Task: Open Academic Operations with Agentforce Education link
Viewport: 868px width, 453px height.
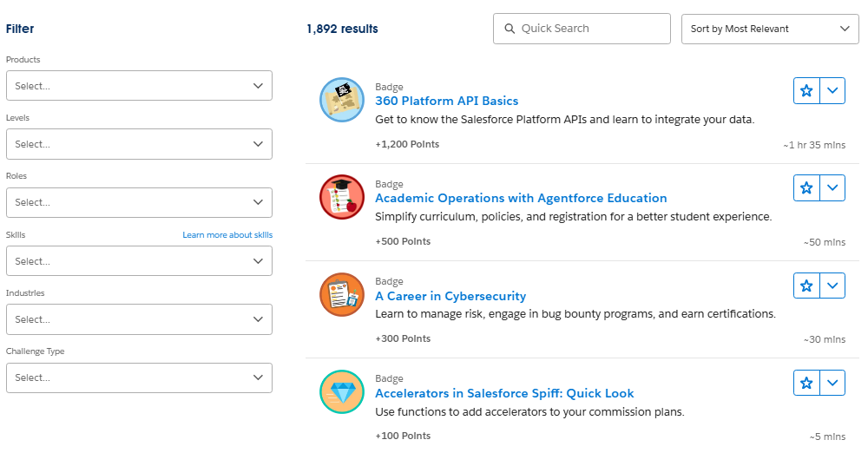Action: pos(521,198)
